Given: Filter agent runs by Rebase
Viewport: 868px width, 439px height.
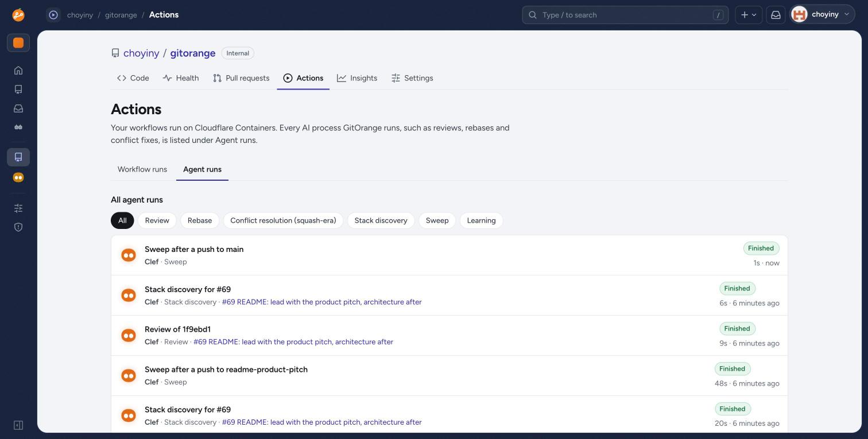Looking at the screenshot, I should tap(200, 220).
